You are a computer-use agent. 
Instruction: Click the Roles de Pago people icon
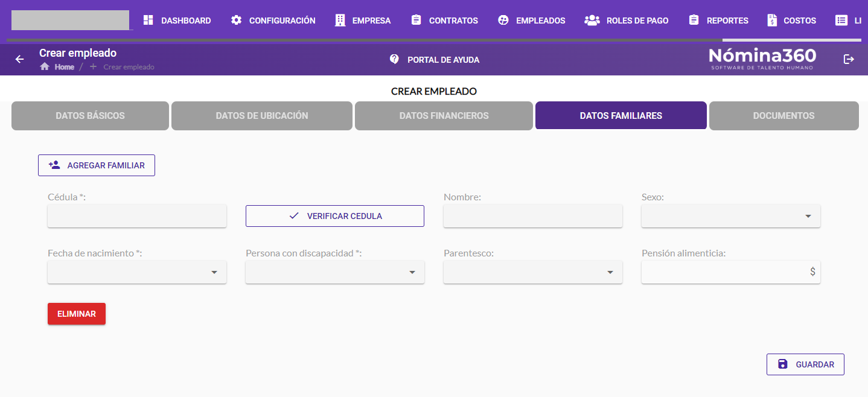coord(592,20)
